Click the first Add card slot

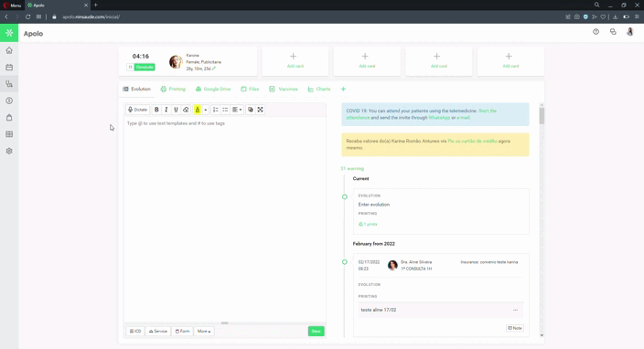click(295, 60)
